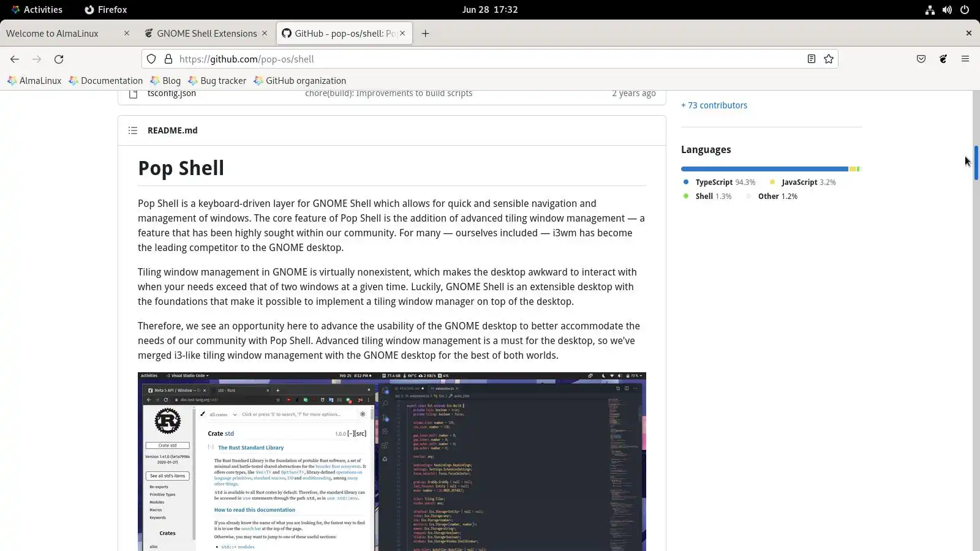Click the vertical page scrollbar thumb

[x=976, y=163]
